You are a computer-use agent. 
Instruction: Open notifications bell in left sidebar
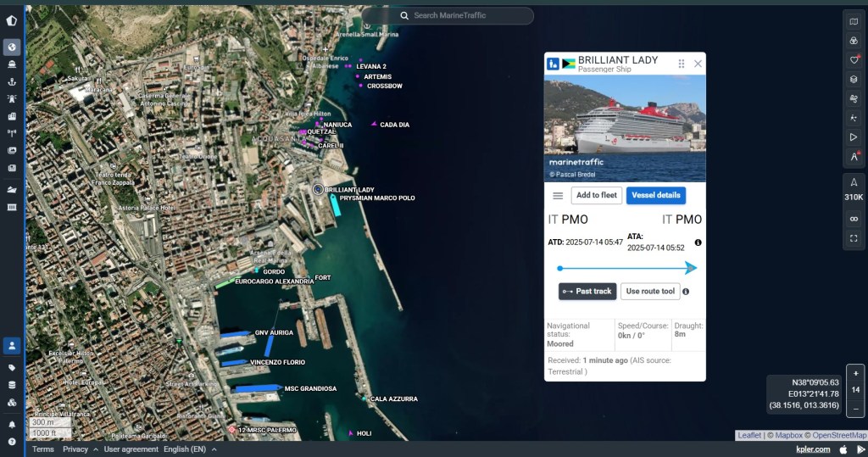12,424
